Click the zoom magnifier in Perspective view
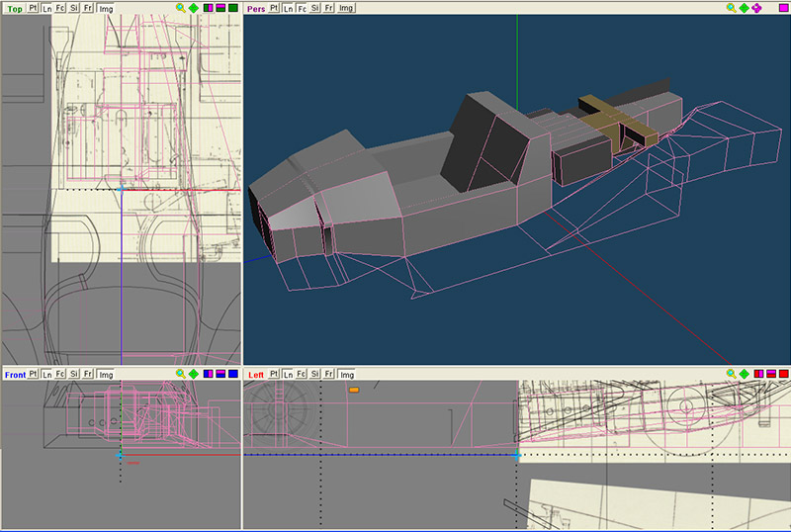The height and width of the screenshot is (532, 791). click(x=731, y=8)
